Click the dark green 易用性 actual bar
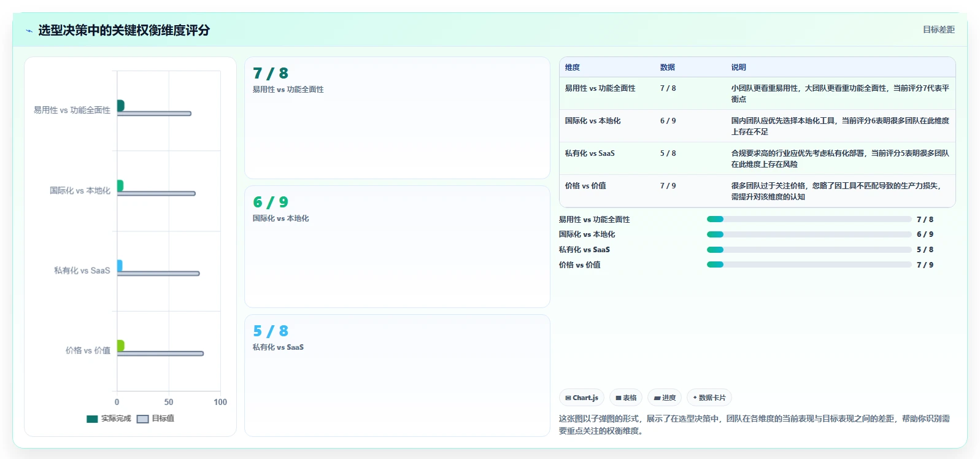980x459 pixels. [x=121, y=106]
